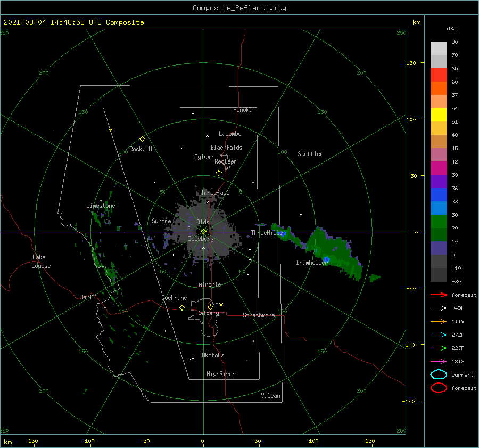Click the Blackfalds label
The height and width of the screenshot is (448, 479).
tap(226, 148)
